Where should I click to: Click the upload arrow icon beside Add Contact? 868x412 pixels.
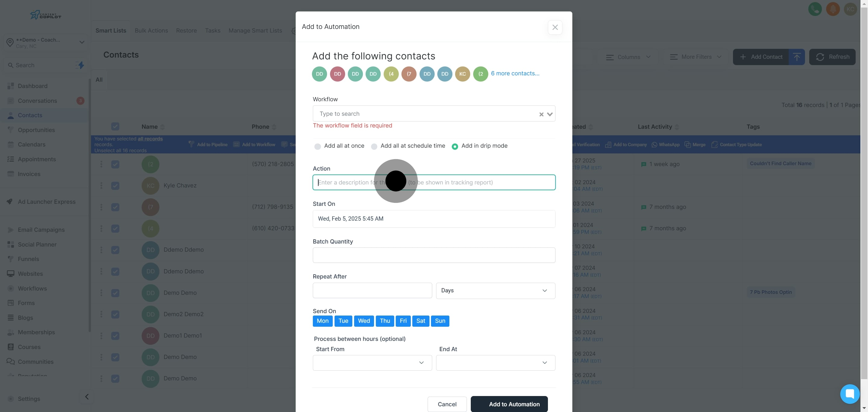(797, 57)
